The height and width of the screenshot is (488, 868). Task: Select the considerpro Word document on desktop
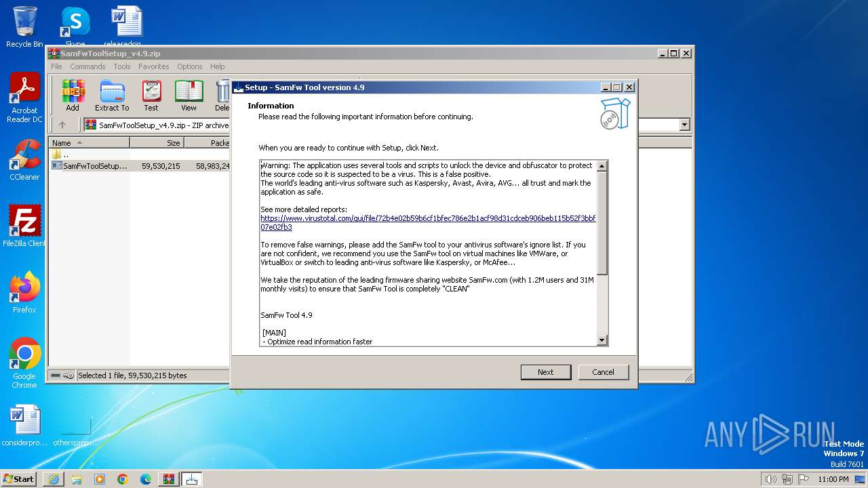(24, 426)
